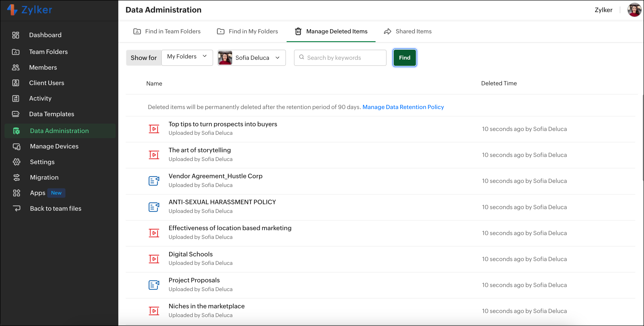Viewport: 644px width, 326px height.
Task: Select Back to team files
Action: coord(56,208)
